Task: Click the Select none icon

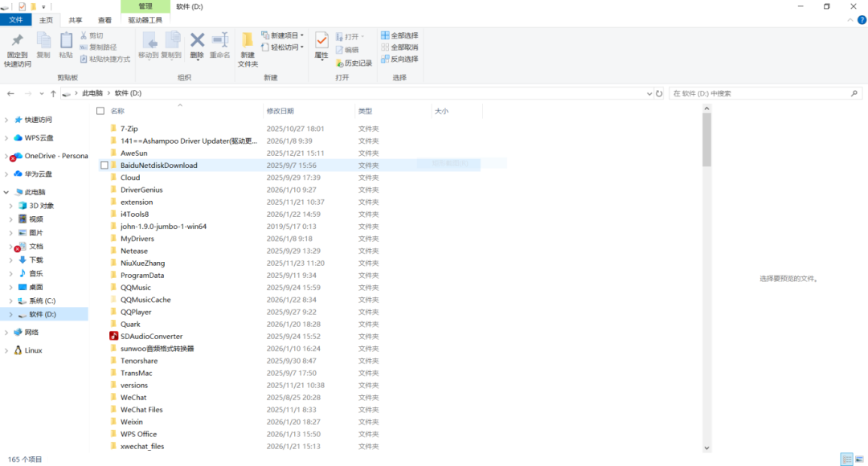Action: pyautogui.click(x=385, y=47)
